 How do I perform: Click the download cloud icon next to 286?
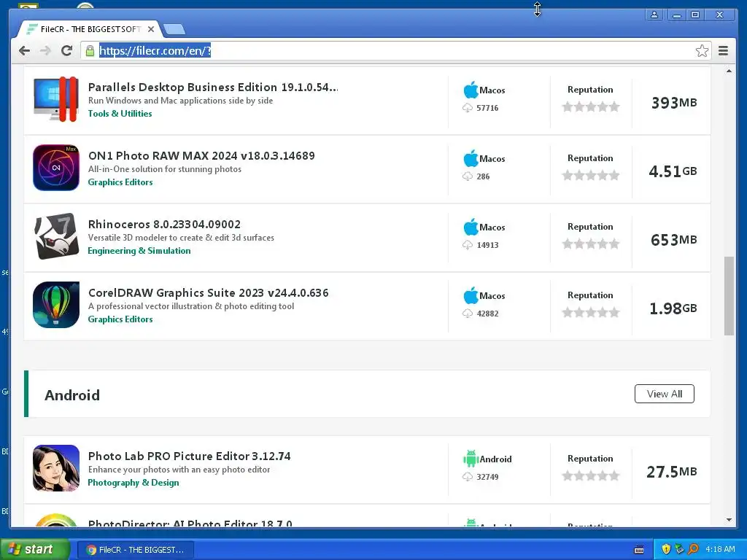point(468,176)
